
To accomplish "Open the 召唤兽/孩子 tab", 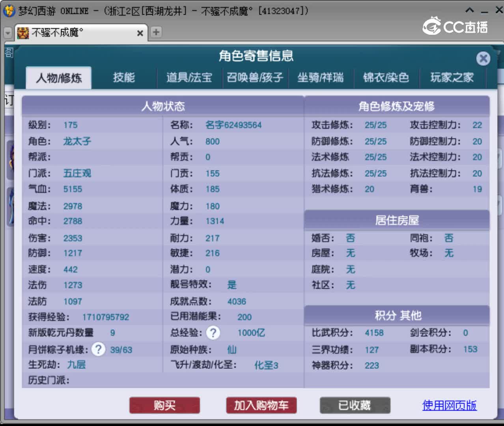I will (x=255, y=77).
